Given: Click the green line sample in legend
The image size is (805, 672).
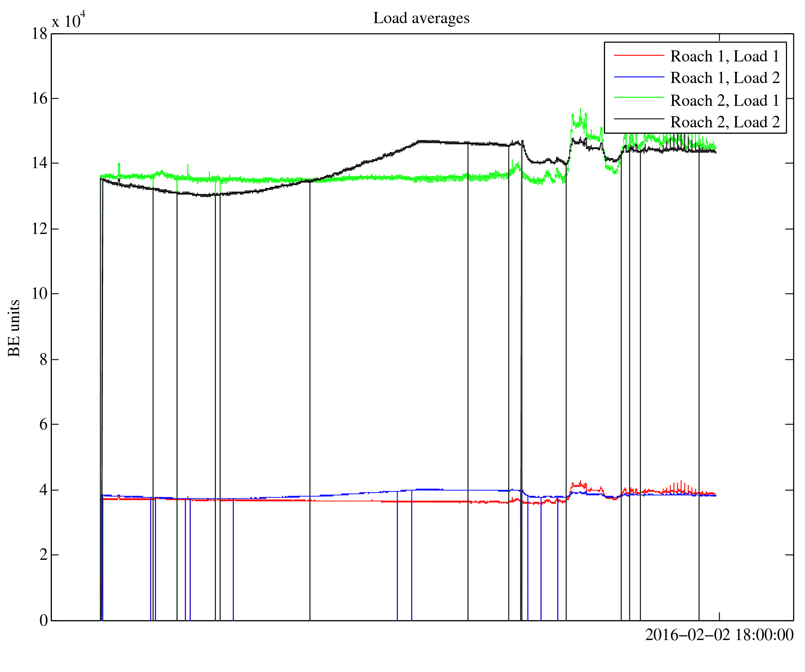Looking at the screenshot, I should pos(639,97).
